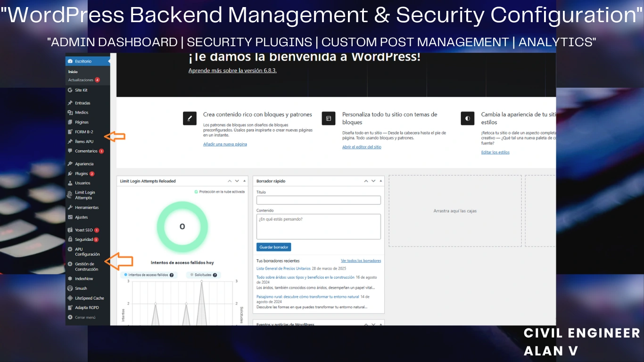Follow the Aprende más sobre la versión 6.8.3 link

(232, 70)
